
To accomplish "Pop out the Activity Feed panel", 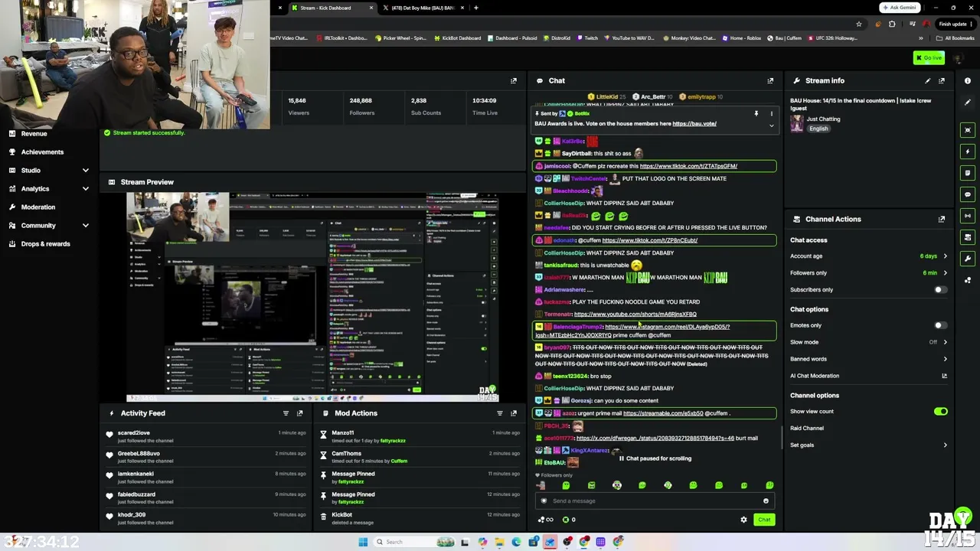I will [299, 413].
